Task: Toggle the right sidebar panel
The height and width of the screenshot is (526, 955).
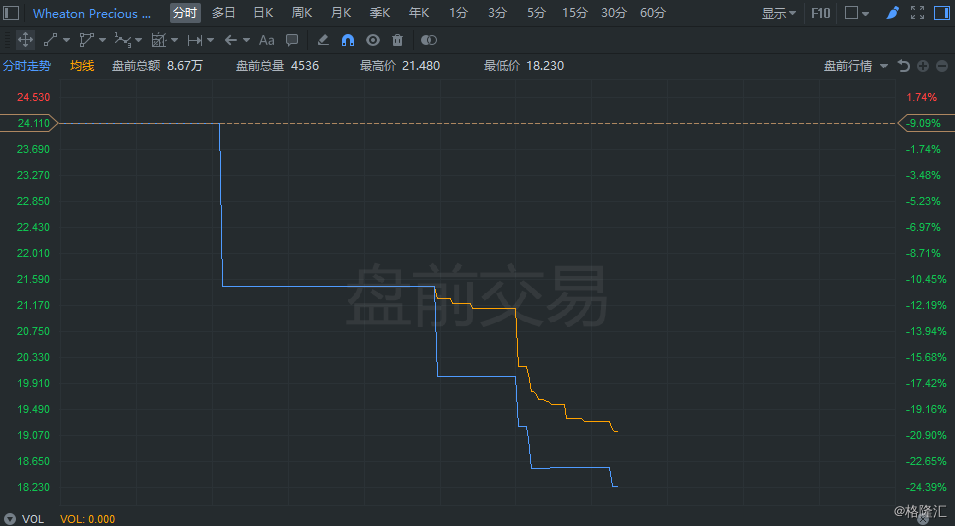Action: coord(943,13)
